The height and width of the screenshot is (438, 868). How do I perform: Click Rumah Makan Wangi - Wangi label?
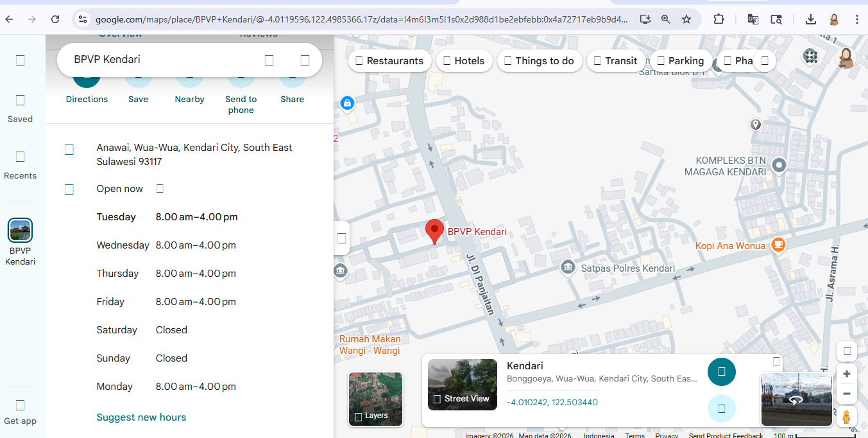pos(370,345)
